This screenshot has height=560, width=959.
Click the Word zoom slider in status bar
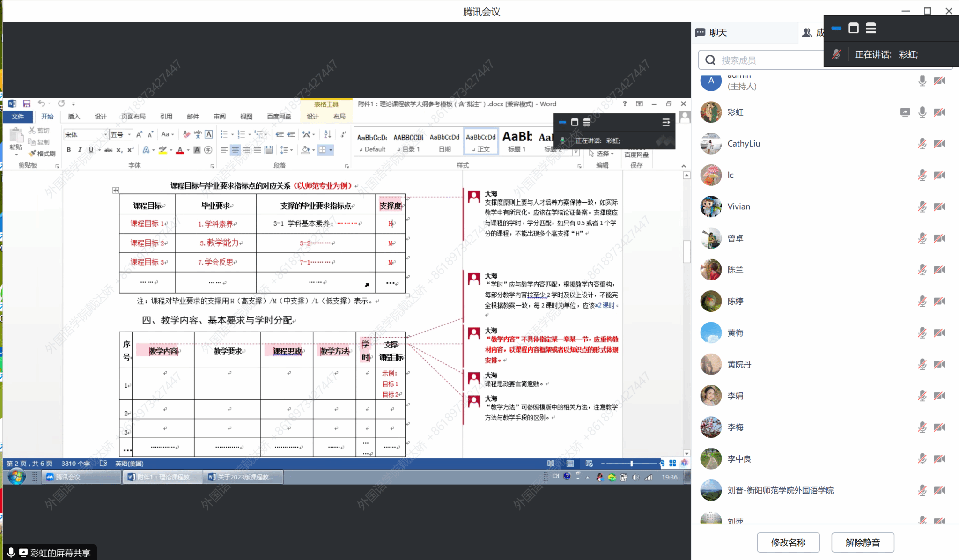pos(631,464)
